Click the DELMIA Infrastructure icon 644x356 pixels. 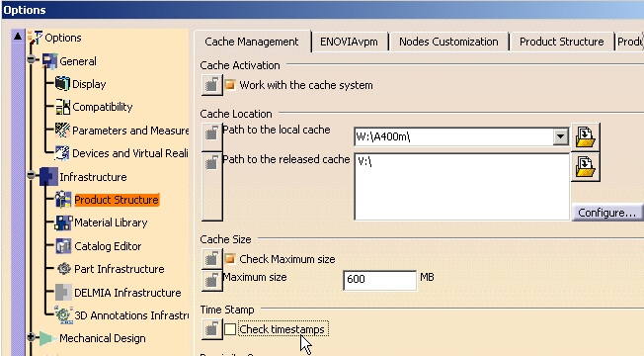click(63, 293)
